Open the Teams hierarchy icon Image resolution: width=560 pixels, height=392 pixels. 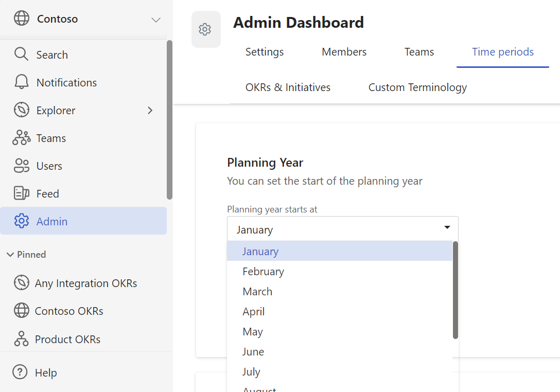21,138
